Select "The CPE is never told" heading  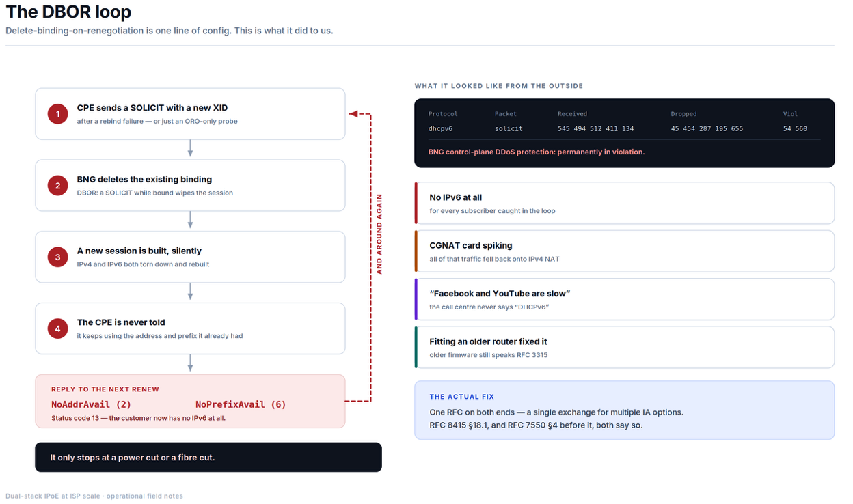[121, 322]
